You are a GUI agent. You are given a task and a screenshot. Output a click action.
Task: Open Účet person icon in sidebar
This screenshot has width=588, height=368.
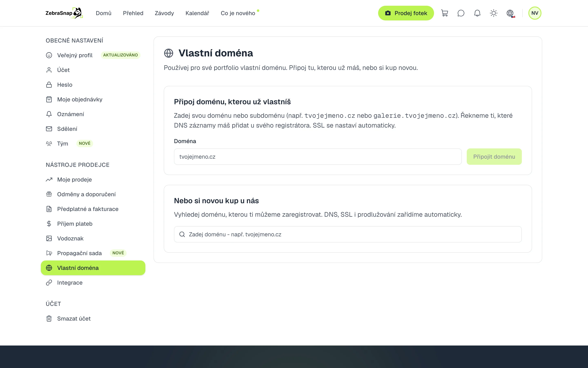(x=49, y=70)
